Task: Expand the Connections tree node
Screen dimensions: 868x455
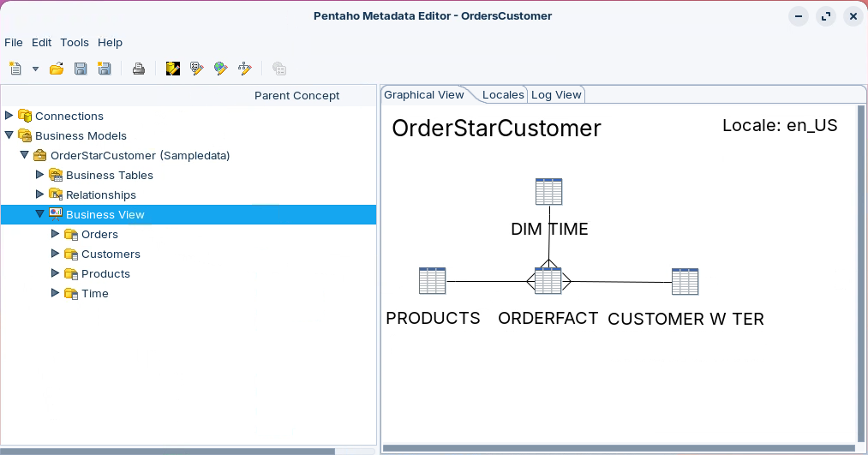Action: click(9, 116)
